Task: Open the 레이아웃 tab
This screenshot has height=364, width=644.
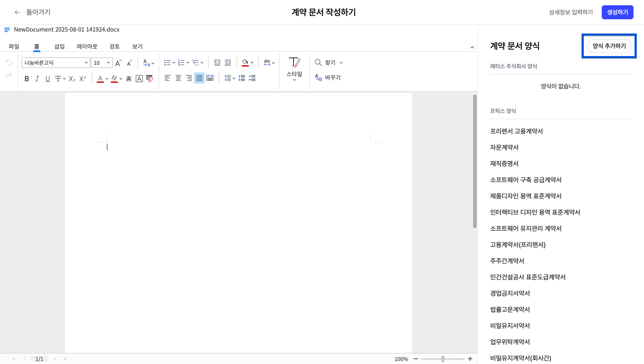Action: coord(87,46)
